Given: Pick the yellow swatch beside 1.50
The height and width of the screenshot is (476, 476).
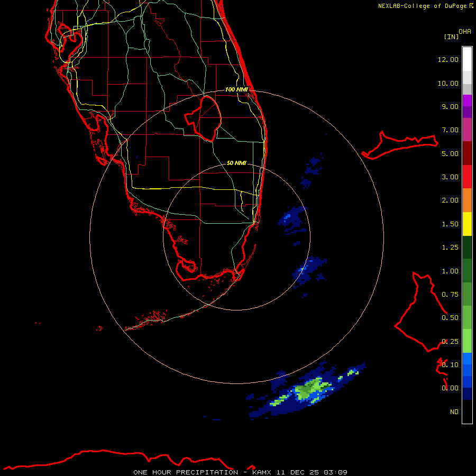Looking at the screenshot, I should click(x=467, y=224).
